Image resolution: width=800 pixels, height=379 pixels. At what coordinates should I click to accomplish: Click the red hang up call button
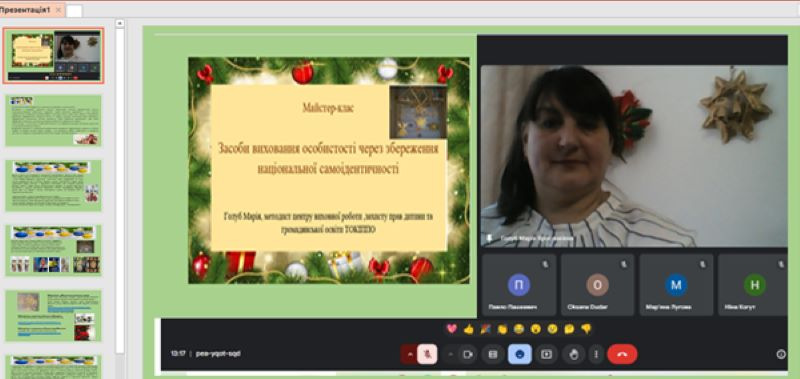622,354
